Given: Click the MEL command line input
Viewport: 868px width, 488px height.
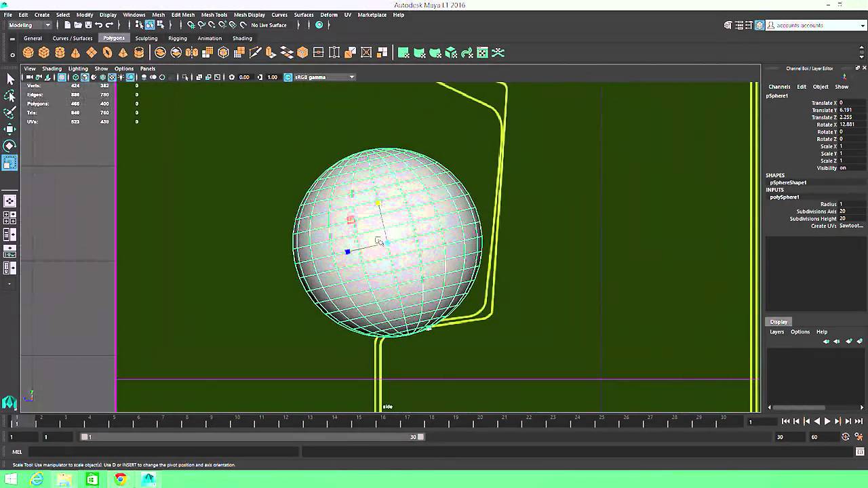Looking at the screenshot, I should [163, 452].
